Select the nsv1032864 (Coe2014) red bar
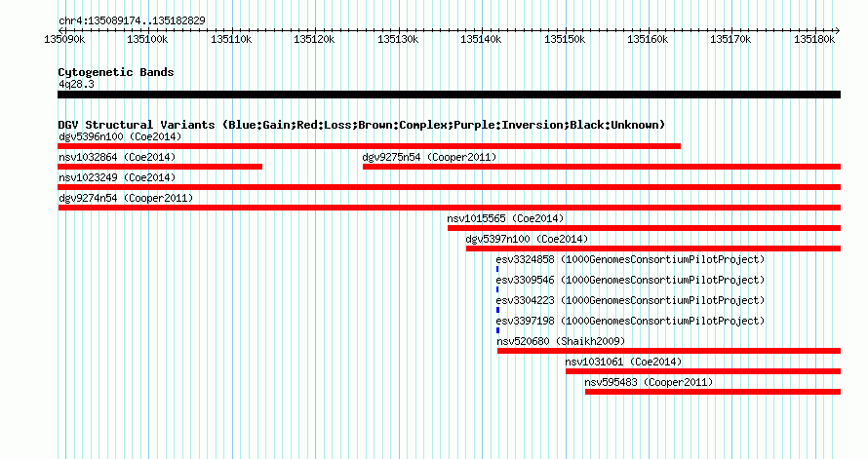This screenshot has height=459, width=868. click(x=160, y=167)
